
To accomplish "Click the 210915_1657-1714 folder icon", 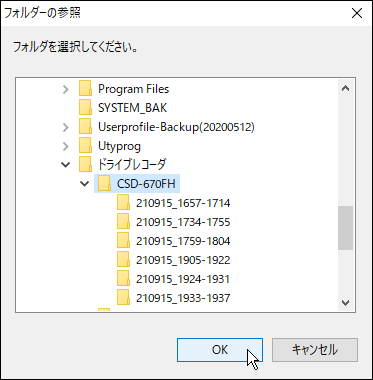I will tap(123, 203).
